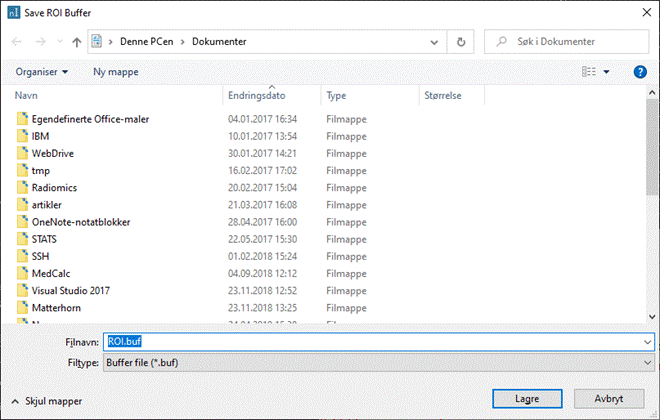Open the Help question mark icon
Screen dimensions: 660x420
click(x=640, y=72)
